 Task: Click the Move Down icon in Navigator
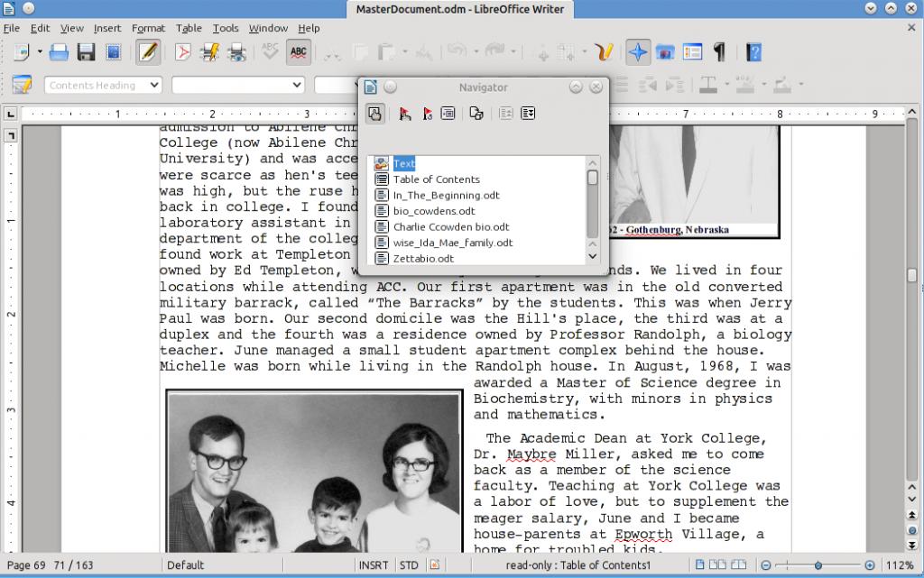point(529,114)
